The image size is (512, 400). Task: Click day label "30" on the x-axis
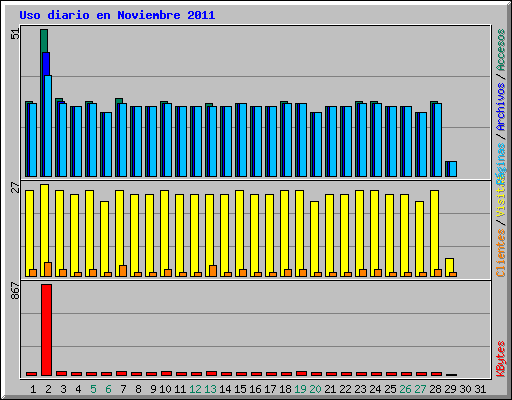[x=465, y=389]
